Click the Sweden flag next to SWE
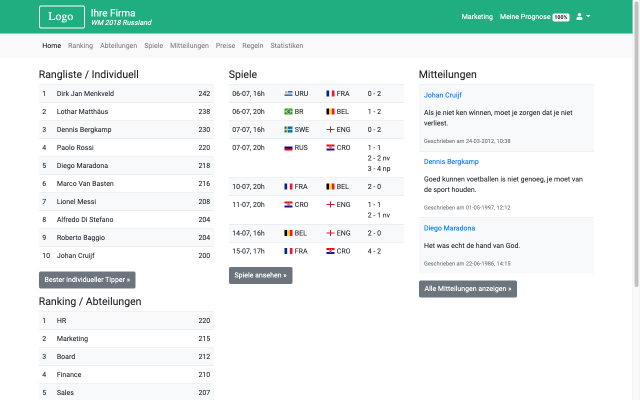The height and width of the screenshot is (400, 640). coord(289,130)
